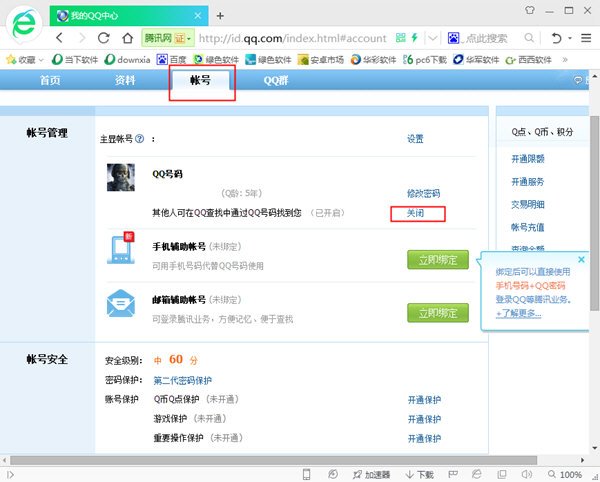The height and width of the screenshot is (482, 600).
Task: Click the magnifier search icon
Action: click(x=529, y=38)
